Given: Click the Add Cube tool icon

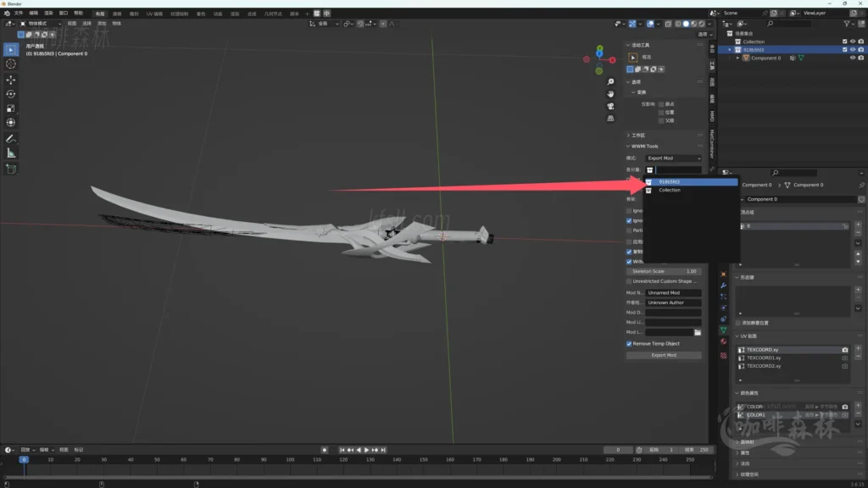Looking at the screenshot, I should 11,169.
